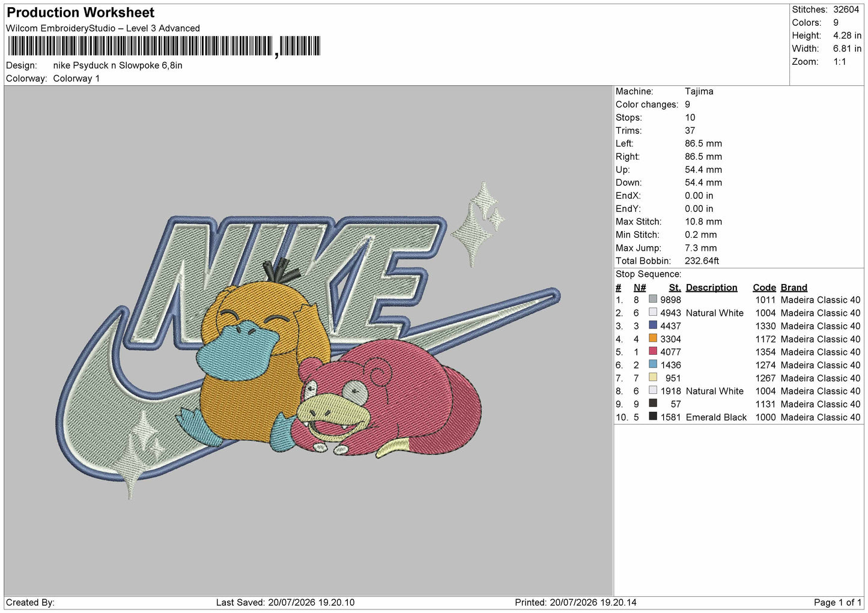Click the Colors value 9 in the header
Image resolution: width=868 pixels, height=613 pixels.
[836, 23]
